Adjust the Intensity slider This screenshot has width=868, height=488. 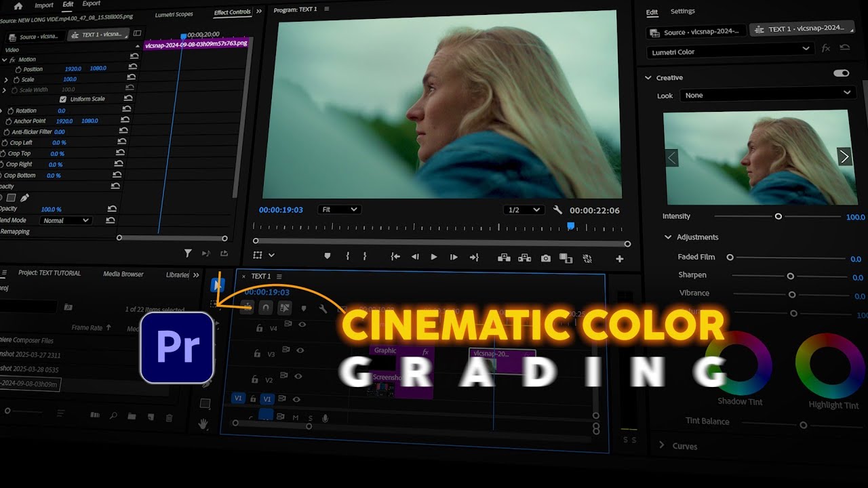click(778, 216)
